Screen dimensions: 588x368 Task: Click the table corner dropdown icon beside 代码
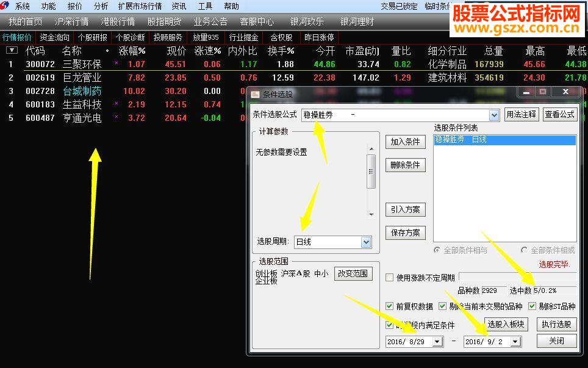(x=12, y=50)
